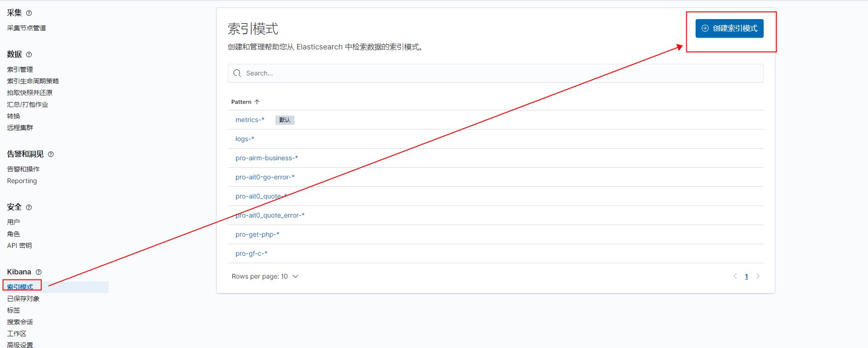
Task: Select page 1 in pagination
Action: (746, 276)
